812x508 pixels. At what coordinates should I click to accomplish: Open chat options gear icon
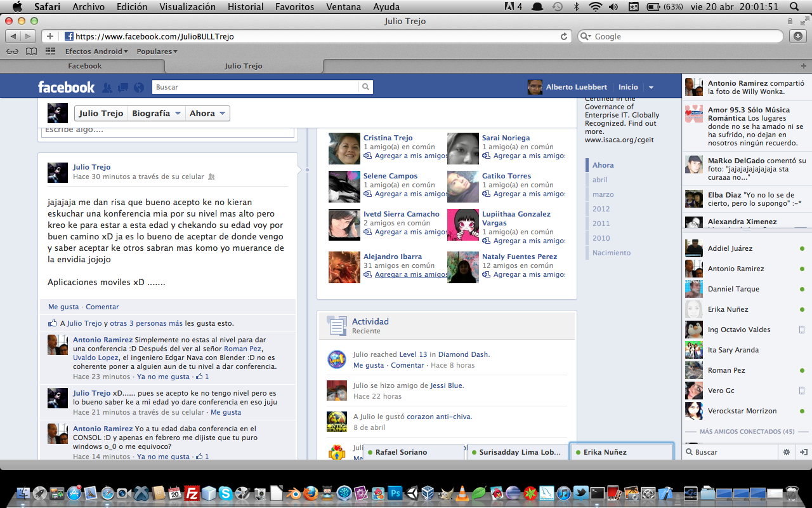787,452
